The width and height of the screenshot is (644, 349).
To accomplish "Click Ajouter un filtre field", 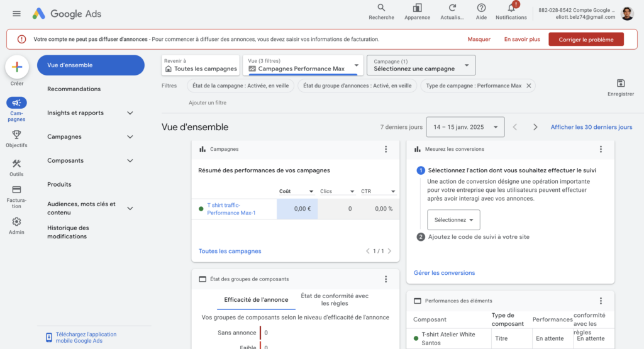I will 208,102.
